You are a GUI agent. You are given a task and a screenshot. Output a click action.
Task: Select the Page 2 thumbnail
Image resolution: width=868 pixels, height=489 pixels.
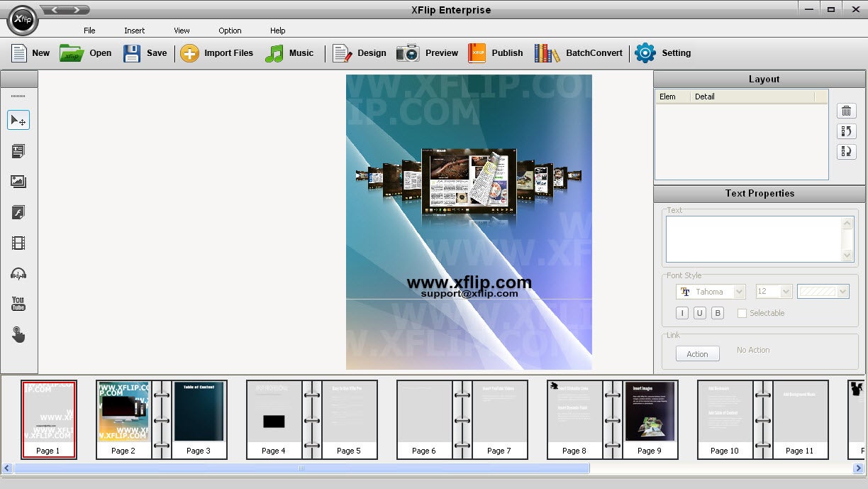123,419
